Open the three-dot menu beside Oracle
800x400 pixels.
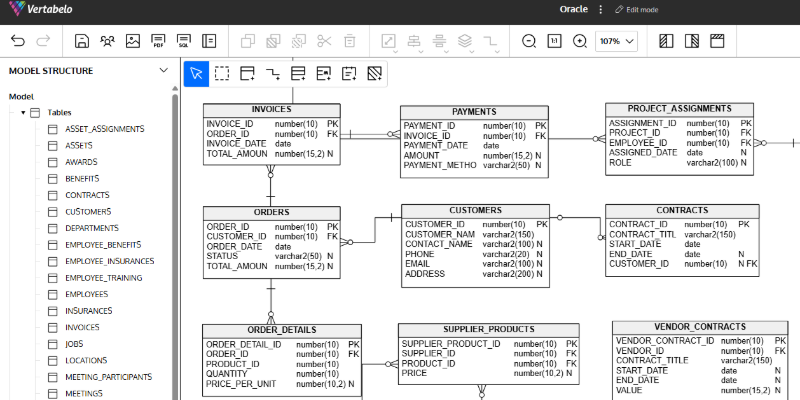(601, 9)
